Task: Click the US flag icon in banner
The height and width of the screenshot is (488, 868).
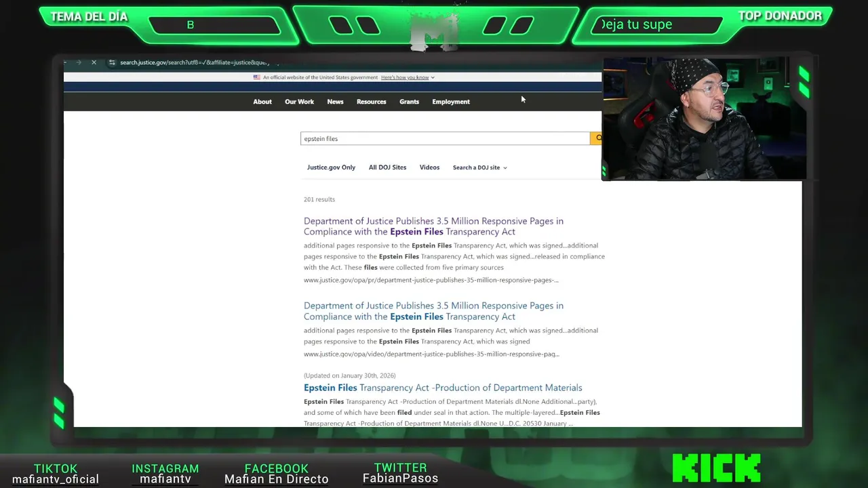Action: (x=257, y=77)
